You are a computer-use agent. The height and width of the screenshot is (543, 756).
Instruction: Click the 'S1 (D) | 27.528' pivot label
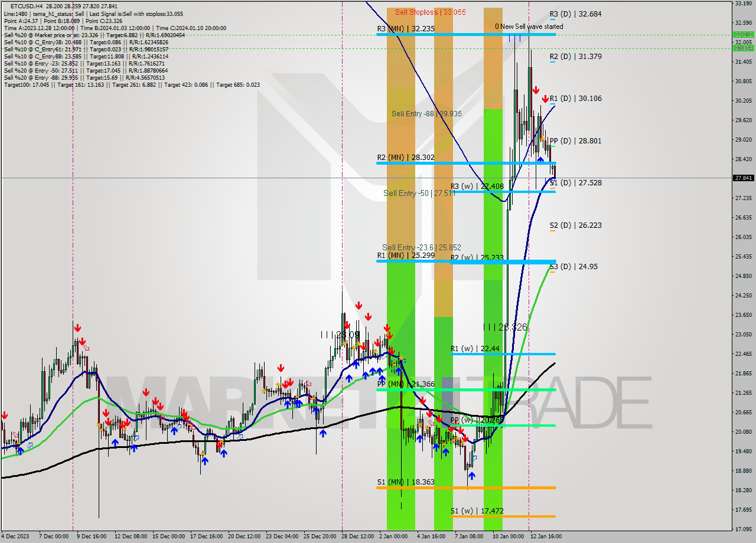pyautogui.click(x=576, y=183)
